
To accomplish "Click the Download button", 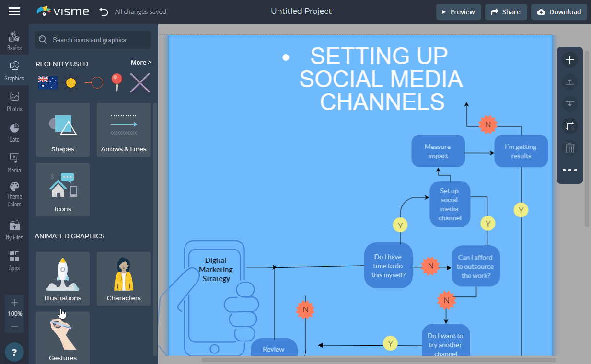I will click(x=559, y=12).
